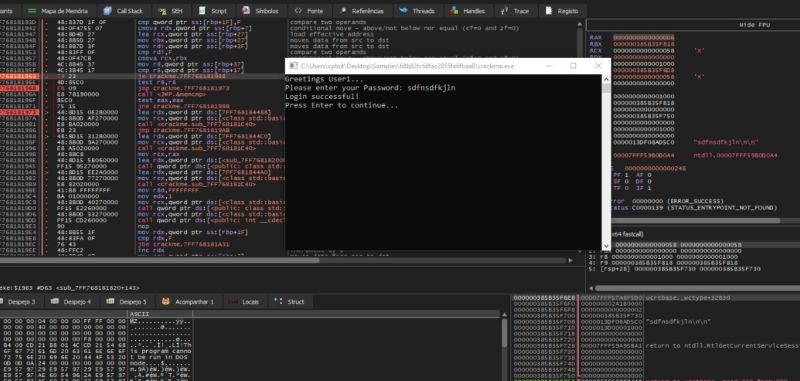Screen dimensions: 800x381
Task: Click the Despejo 5 tab icon
Action: click(x=111, y=302)
